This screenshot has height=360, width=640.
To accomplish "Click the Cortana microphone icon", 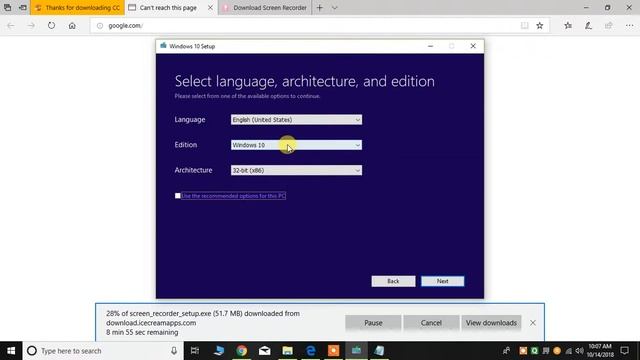I will pyautogui.click(x=174, y=351).
